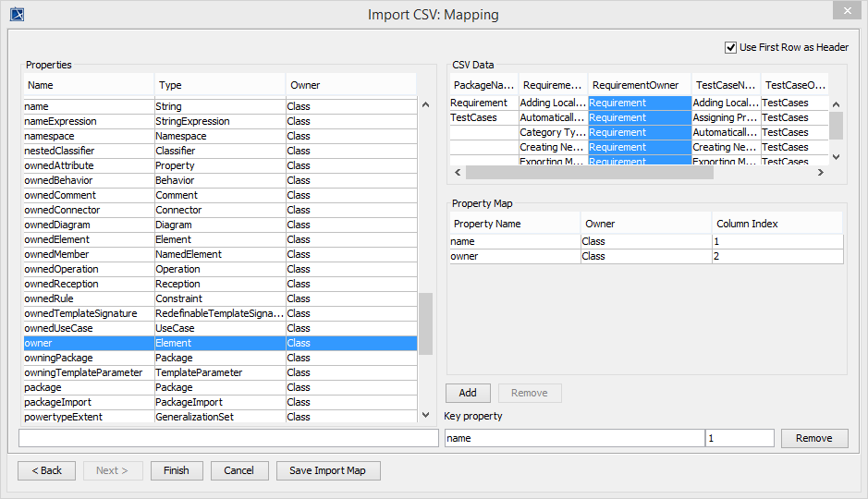Toggle Use First Row as Header checkbox
868x499 pixels.
[x=732, y=47]
